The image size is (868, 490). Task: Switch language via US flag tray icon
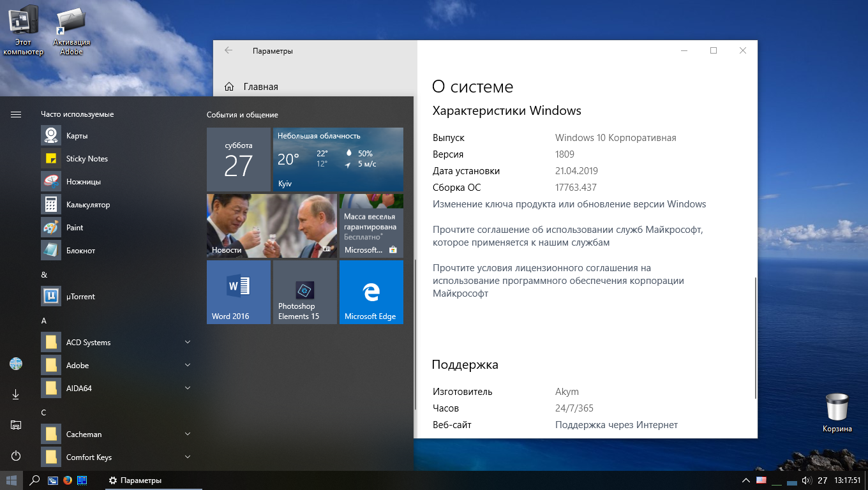[x=761, y=480]
